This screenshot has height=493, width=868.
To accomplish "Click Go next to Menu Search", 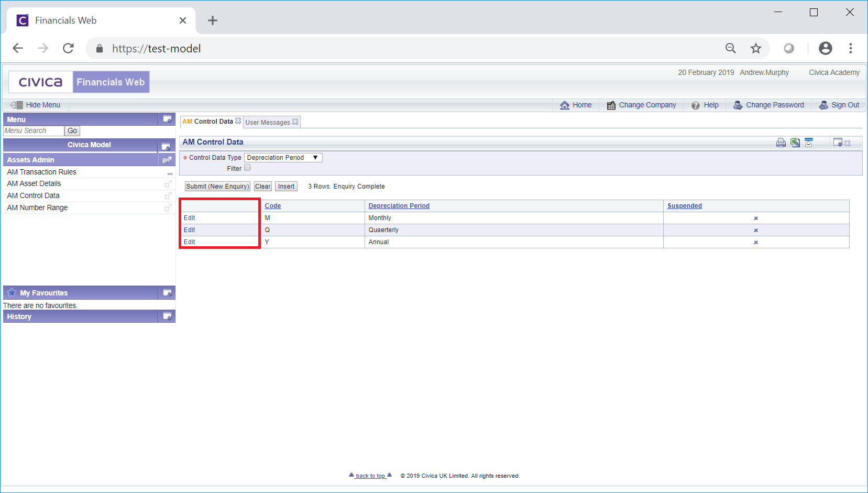I will [72, 131].
